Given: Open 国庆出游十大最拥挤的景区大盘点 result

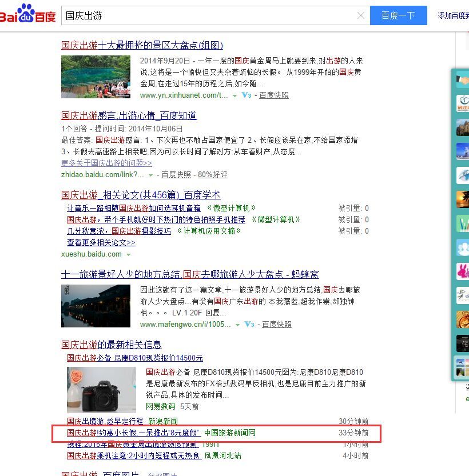Looking at the screenshot, I should pos(141,45).
